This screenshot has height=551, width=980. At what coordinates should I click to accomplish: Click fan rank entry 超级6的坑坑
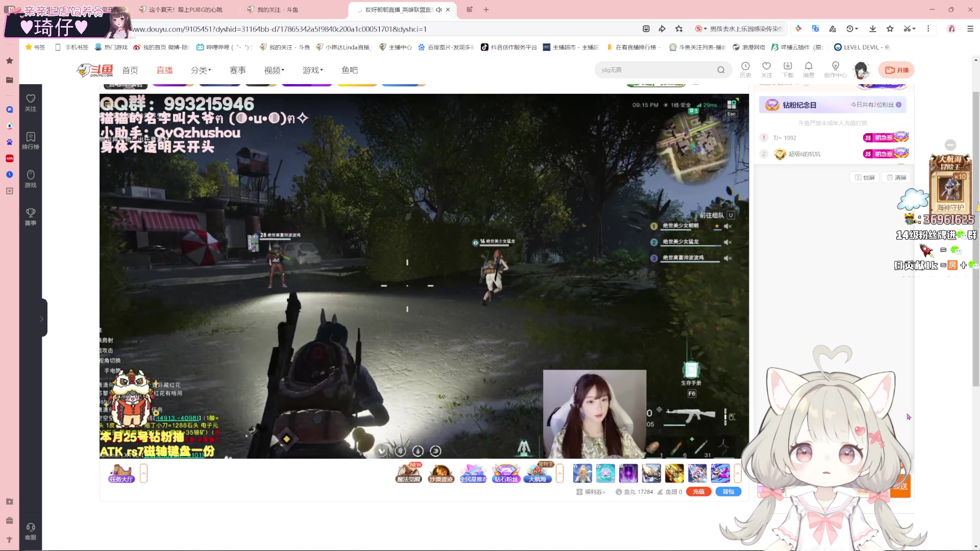804,154
